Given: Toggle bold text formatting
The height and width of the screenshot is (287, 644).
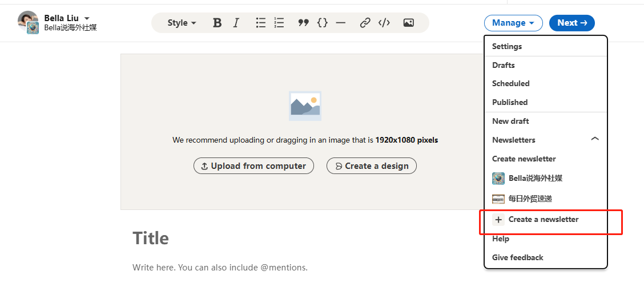Looking at the screenshot, I should [x=217, y=23].
